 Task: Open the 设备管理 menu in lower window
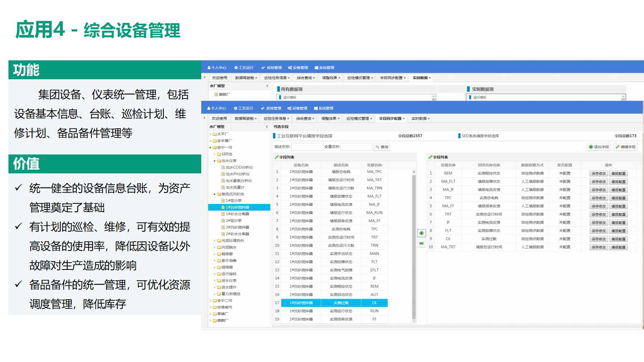click(x=297, y=108)
